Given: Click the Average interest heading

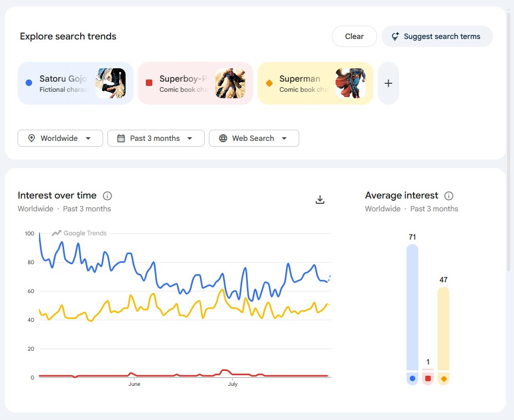Looking at the screenshot, I should (x=402, y=195).
